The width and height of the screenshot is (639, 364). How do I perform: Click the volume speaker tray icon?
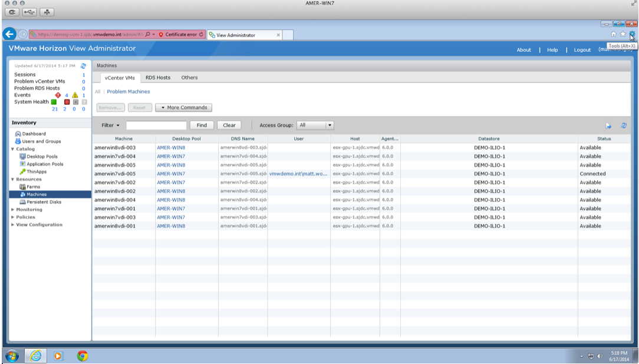[600, 356]
